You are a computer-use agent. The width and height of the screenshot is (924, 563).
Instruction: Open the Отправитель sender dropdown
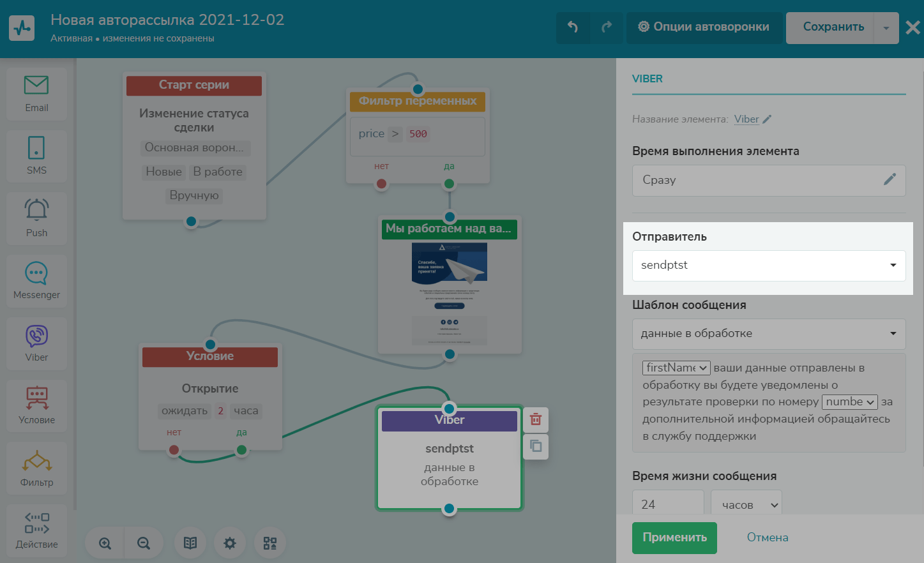coord(768,266)
